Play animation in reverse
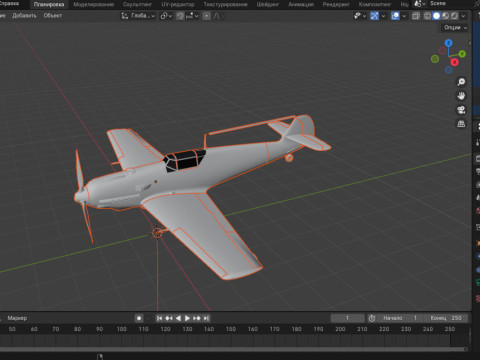Image resolution: width=480 pixels, height=360 pixels. [178, 318]
